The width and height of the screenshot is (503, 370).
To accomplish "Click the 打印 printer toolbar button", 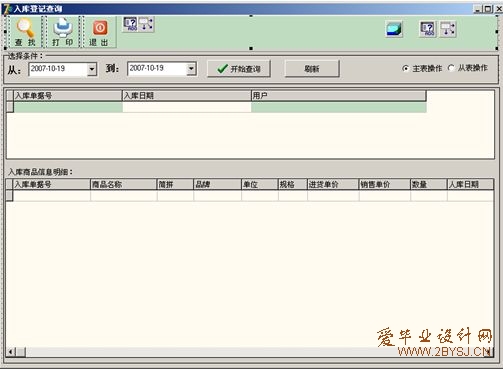I will 62,32.
